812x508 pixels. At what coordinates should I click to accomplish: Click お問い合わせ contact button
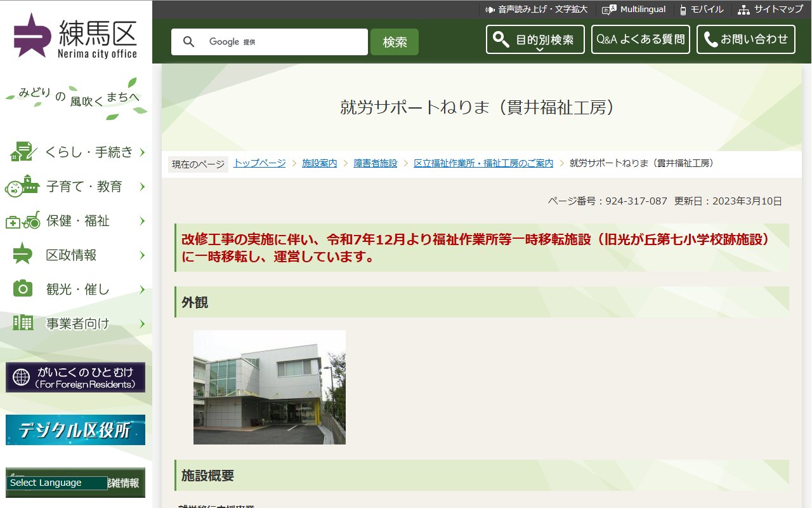point(746,39)
